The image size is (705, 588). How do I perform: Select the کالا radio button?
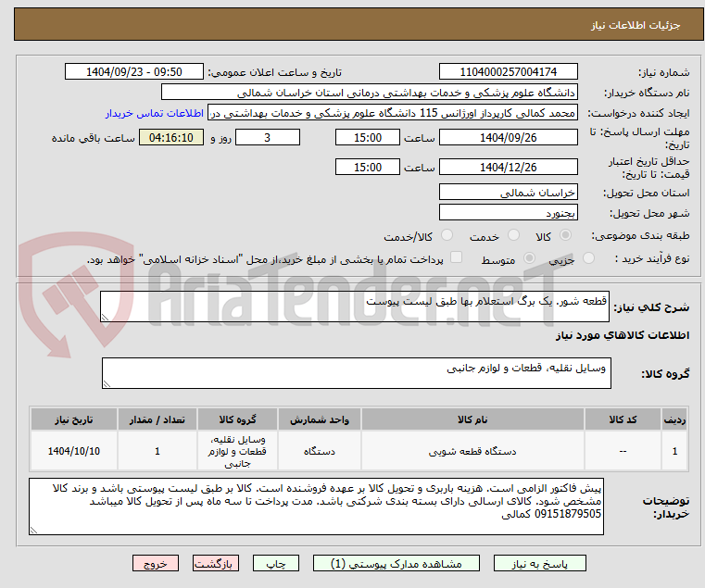point(565,235)
